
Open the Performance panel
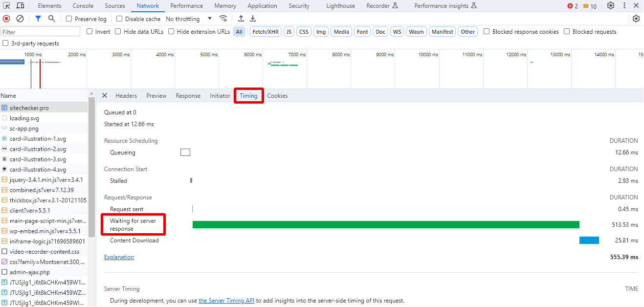coord(187,6)
